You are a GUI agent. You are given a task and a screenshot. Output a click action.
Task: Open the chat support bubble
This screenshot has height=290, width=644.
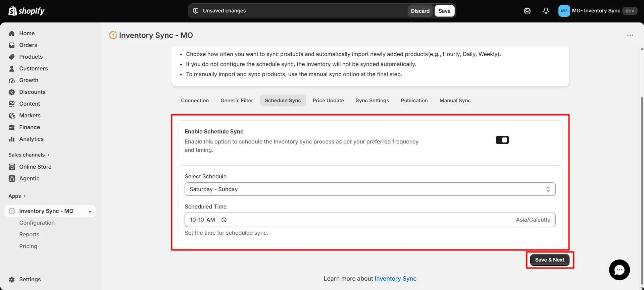[x=619, y=270]
